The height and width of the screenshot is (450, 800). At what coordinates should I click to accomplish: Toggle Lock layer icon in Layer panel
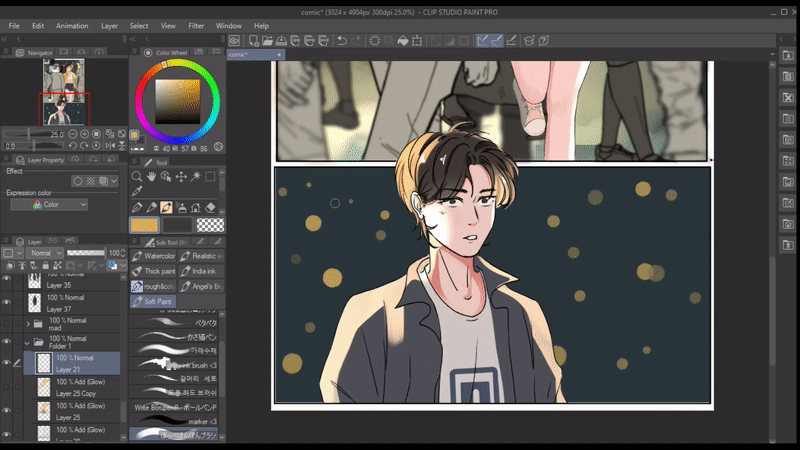45,265
